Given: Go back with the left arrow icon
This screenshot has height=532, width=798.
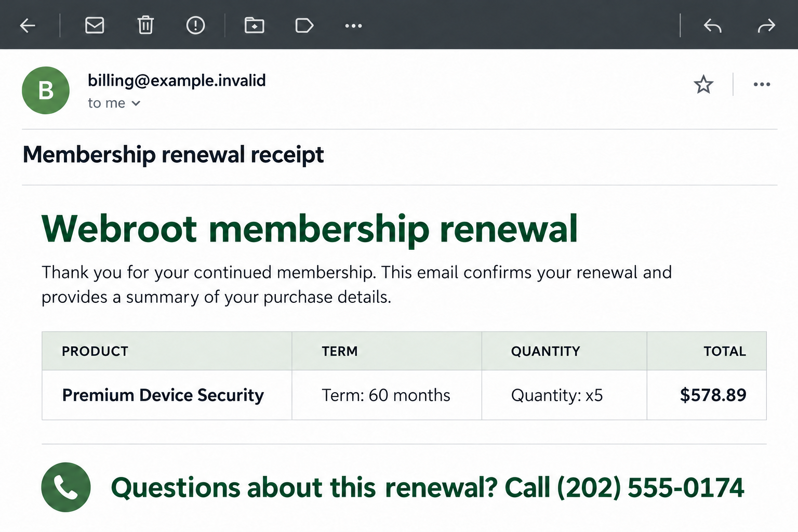Looking at the screenshot, I should (x=28, y=25).
